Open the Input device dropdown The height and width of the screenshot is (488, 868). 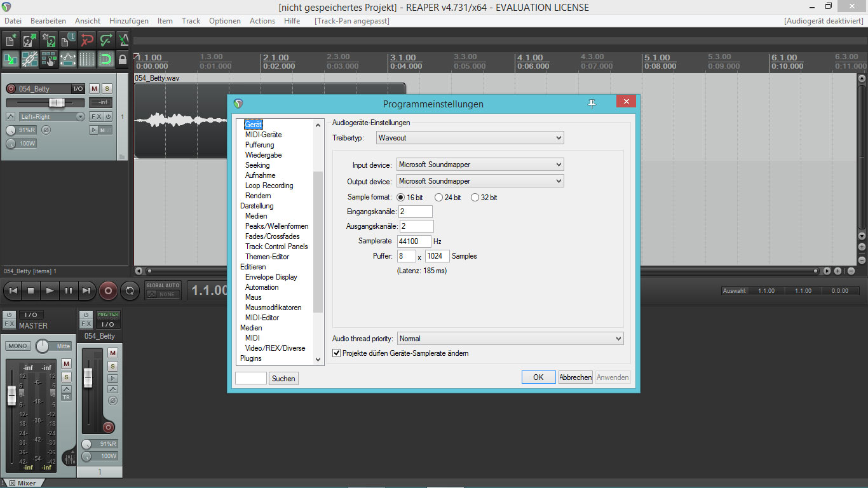pyautogui.click(x=480, y=165)
